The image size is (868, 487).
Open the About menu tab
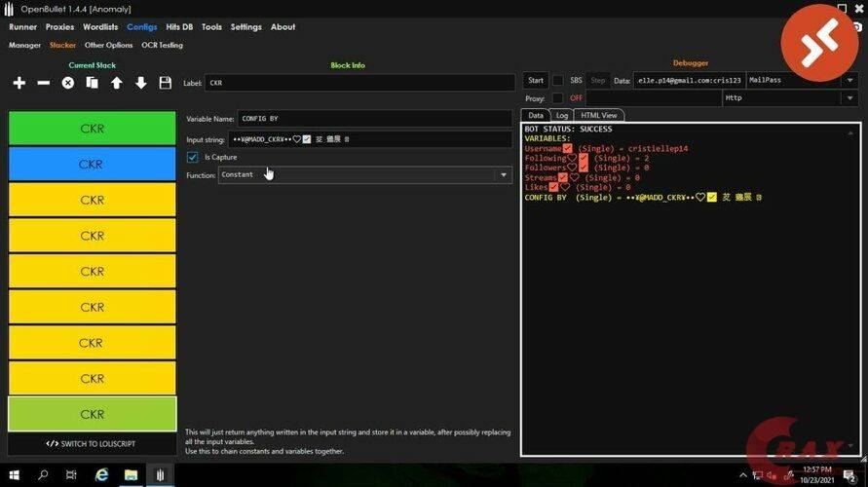[x=283, y=26]
